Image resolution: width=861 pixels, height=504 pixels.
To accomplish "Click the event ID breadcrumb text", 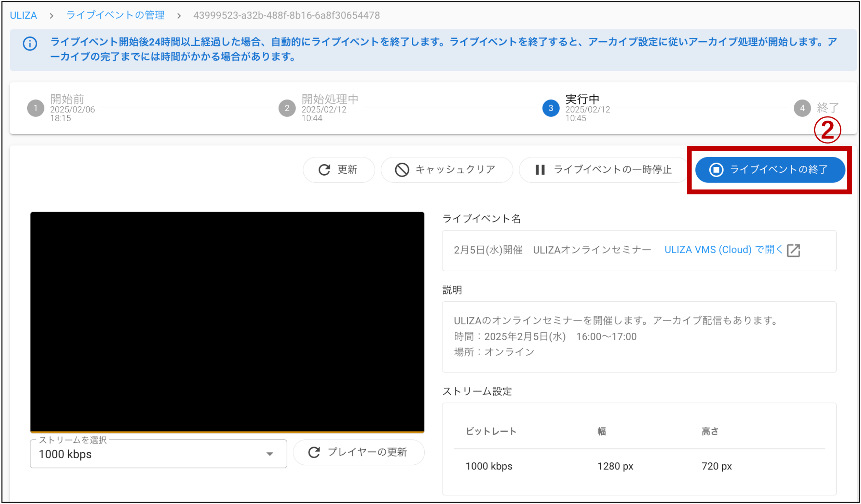I will [x=287, y=15].
